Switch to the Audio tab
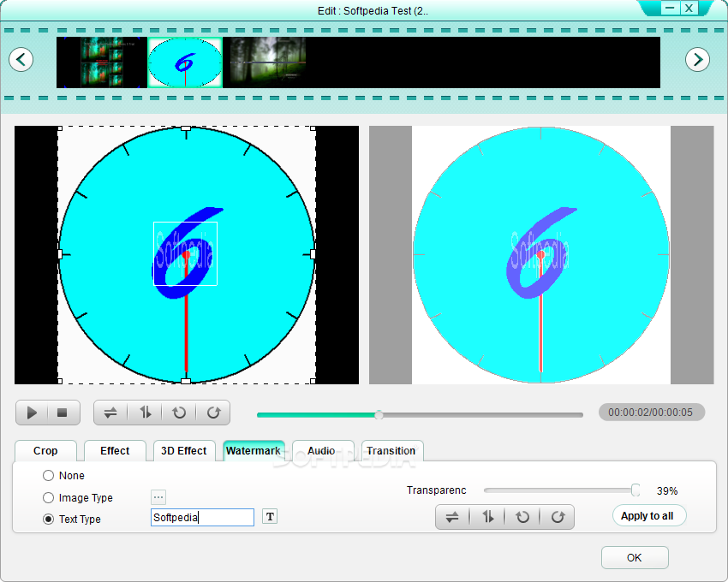728x582 pixels. pos(321,451)
